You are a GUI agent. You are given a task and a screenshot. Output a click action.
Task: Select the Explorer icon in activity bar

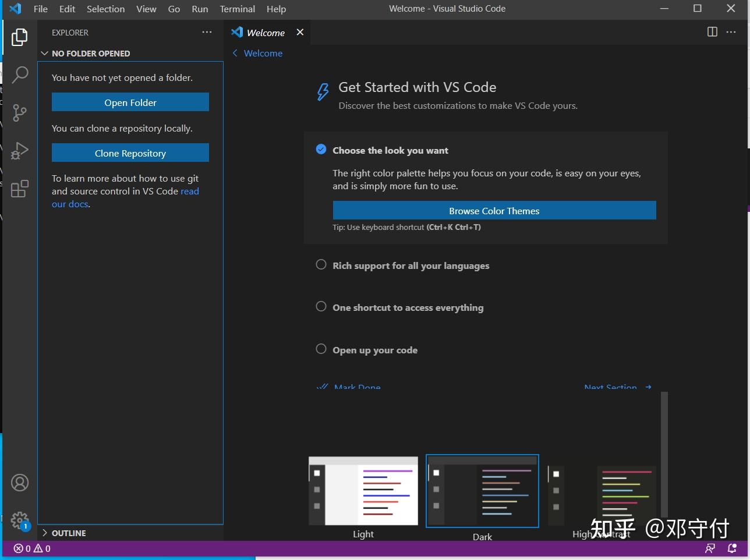[x=20, y=36]
